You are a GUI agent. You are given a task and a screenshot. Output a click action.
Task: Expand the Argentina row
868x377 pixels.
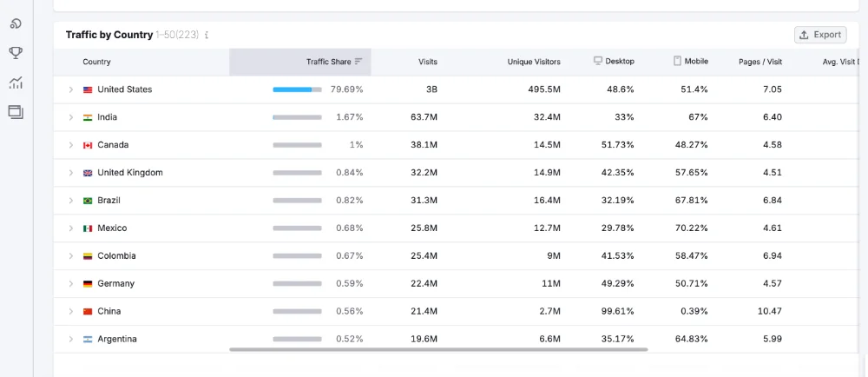pos(71,339)
